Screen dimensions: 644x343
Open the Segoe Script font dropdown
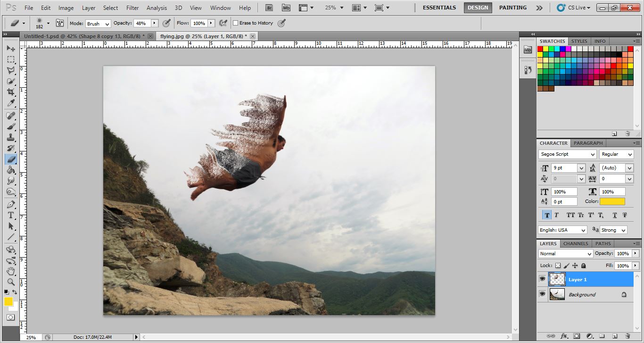(x=568, y=154)
